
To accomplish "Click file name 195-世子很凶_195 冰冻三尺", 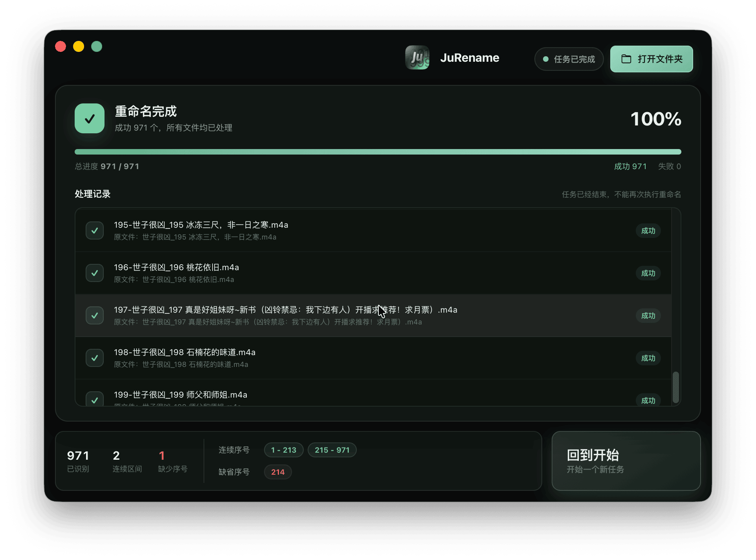I will point(201,225).
